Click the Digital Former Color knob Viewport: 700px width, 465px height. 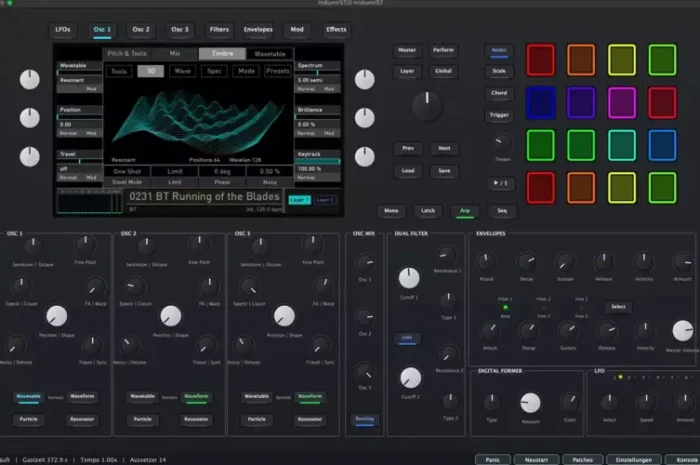pyautogui.click(x=570, y=403)
